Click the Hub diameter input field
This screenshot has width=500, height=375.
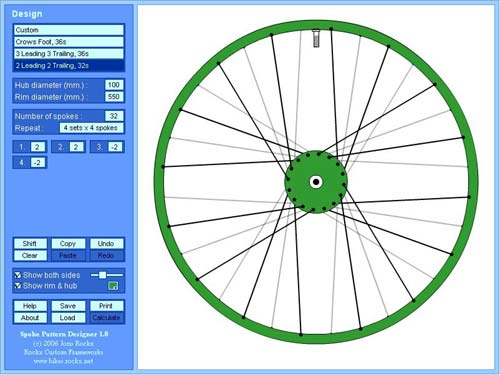click(x=114, y=85)
